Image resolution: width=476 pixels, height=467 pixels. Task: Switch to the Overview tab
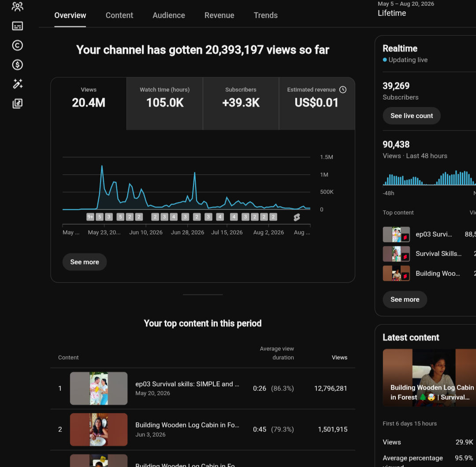[70, 15]
